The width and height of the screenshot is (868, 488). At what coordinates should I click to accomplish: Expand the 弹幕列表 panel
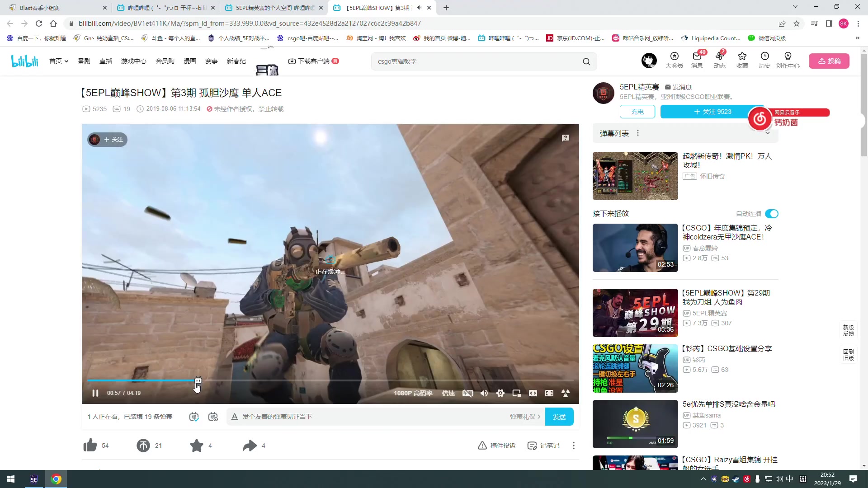tap(768, 133)
